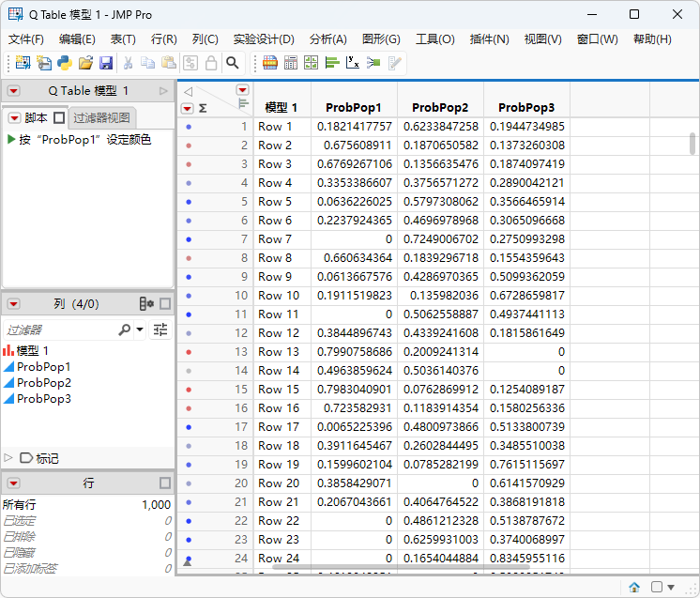
Task: Click the paste clipboard icon
Action: [169, 63]
